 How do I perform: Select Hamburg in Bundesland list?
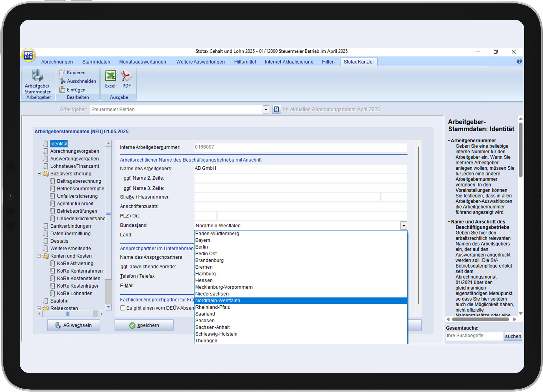pyautogui.click(x=301, y=274)
